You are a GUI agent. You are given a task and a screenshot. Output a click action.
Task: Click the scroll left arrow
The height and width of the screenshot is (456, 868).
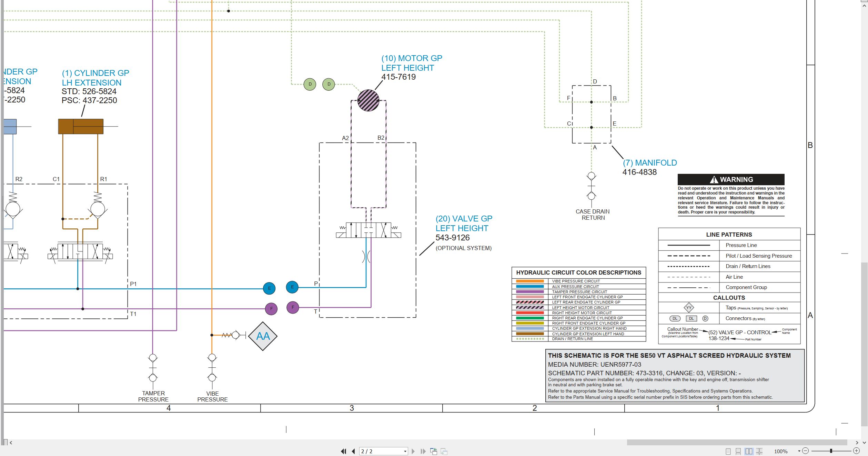tap(11, 443)
